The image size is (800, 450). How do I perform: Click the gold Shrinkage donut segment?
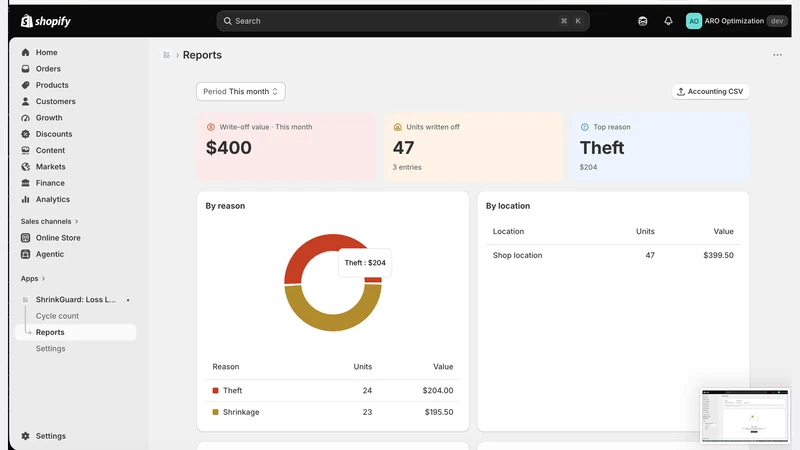(x=333, y=322)
